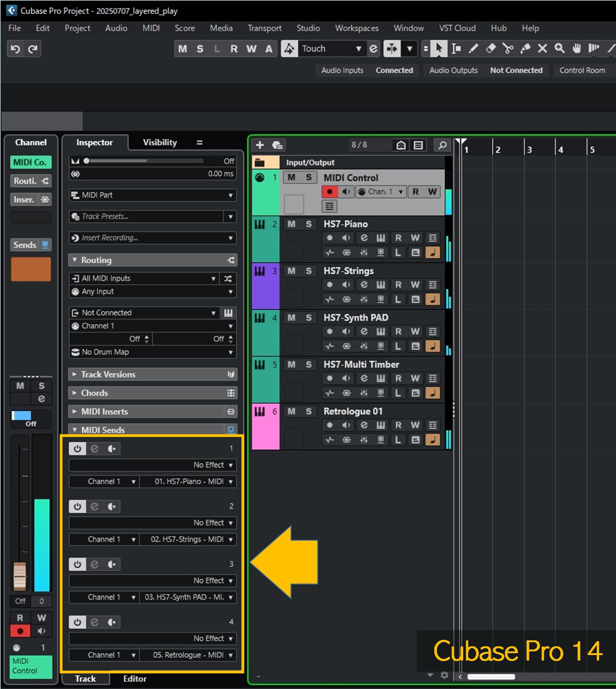Click the Add Track plus icon
The width and height of the screenshot is (616, 689).
260,145
